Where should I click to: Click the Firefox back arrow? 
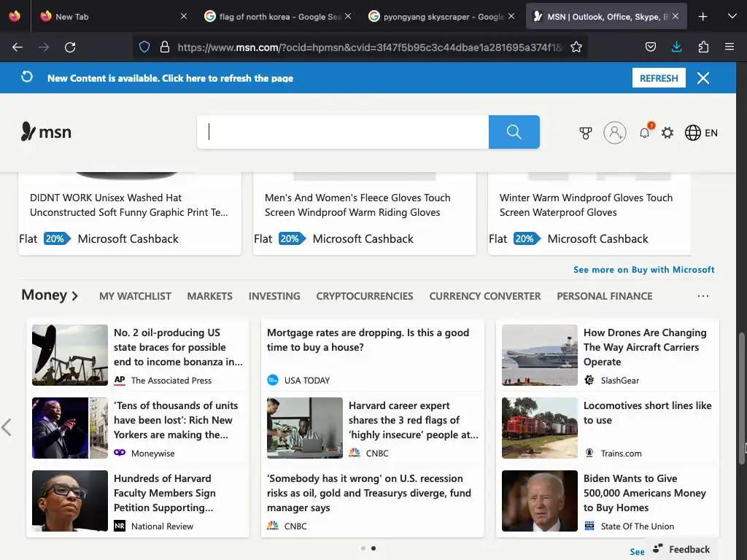(x=18, y=47)
